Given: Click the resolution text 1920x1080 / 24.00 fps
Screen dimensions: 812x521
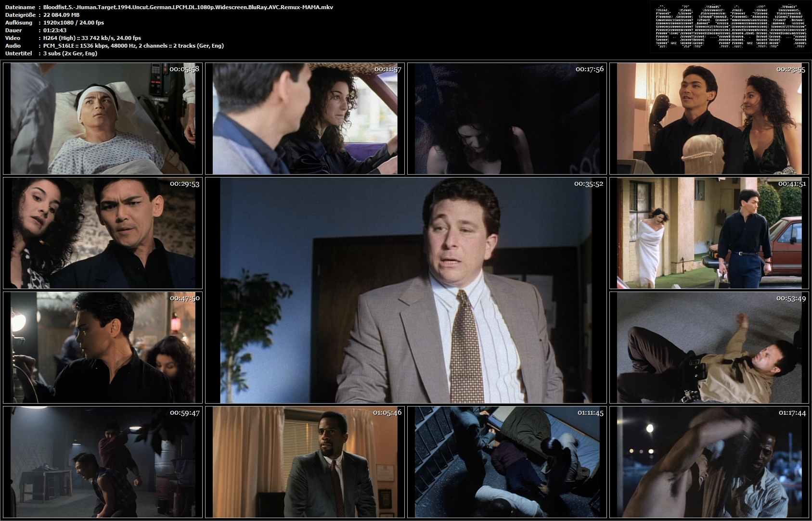Looking at the screenshot, I should [x=73, y=23].
